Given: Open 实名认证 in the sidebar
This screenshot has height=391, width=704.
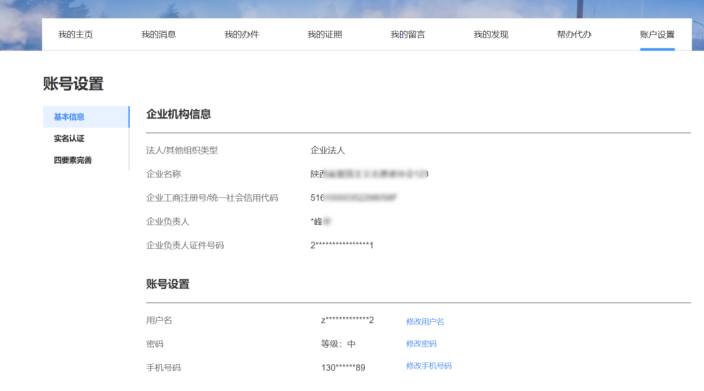Looking at the screenshot, I should click(x=69, y=138).
